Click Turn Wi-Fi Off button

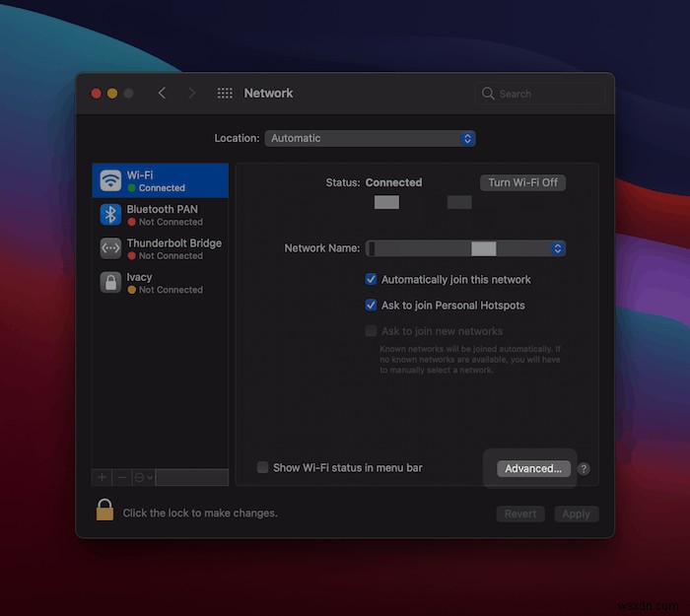pyautogui.click(x=522, y=182)
